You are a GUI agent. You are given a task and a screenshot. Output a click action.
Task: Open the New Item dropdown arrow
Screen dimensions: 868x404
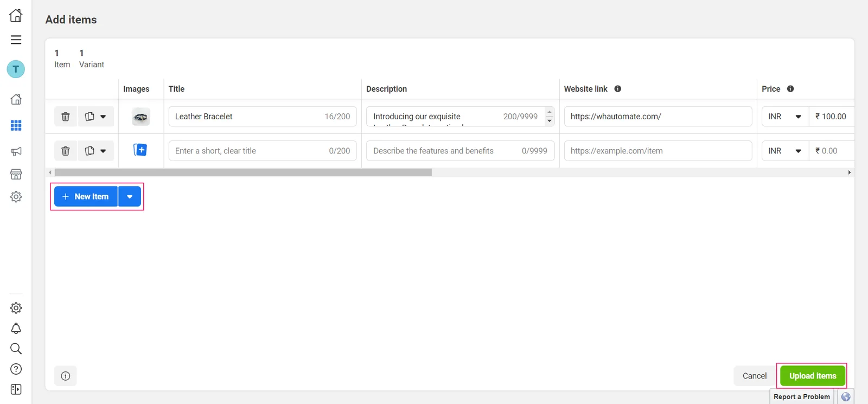130,196
